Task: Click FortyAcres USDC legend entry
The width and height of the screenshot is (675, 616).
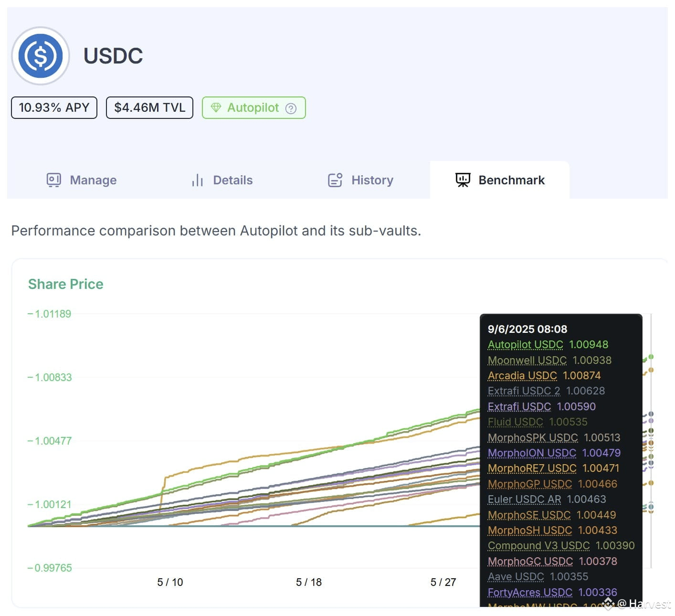Action: click(x=530, y=593)
